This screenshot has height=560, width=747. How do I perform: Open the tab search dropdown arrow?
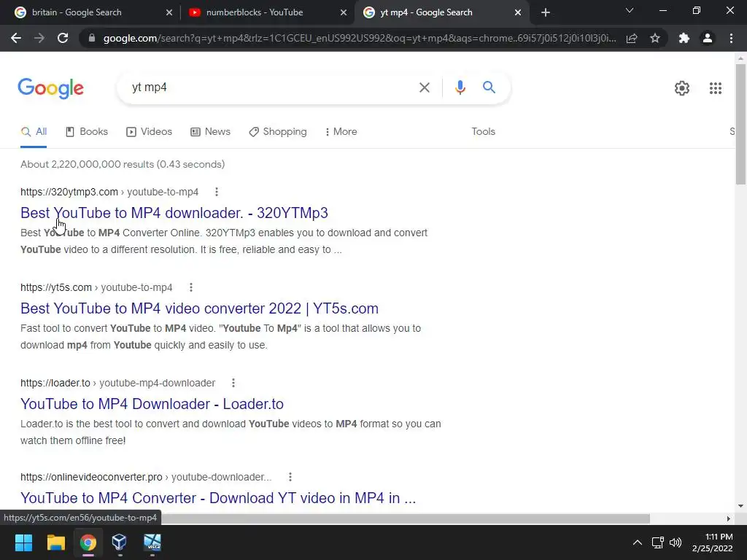630,10
